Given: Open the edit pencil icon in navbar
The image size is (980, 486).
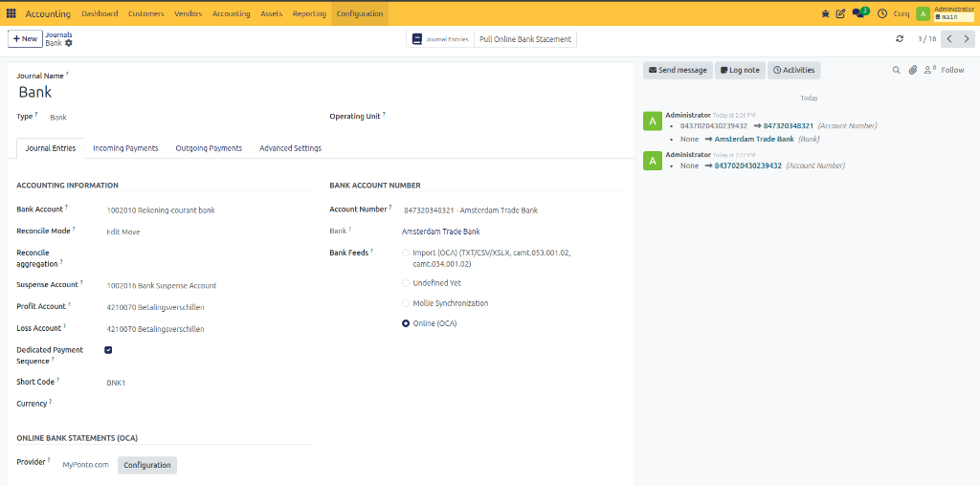Looking at the screenshot, I should tap(840, 13).
